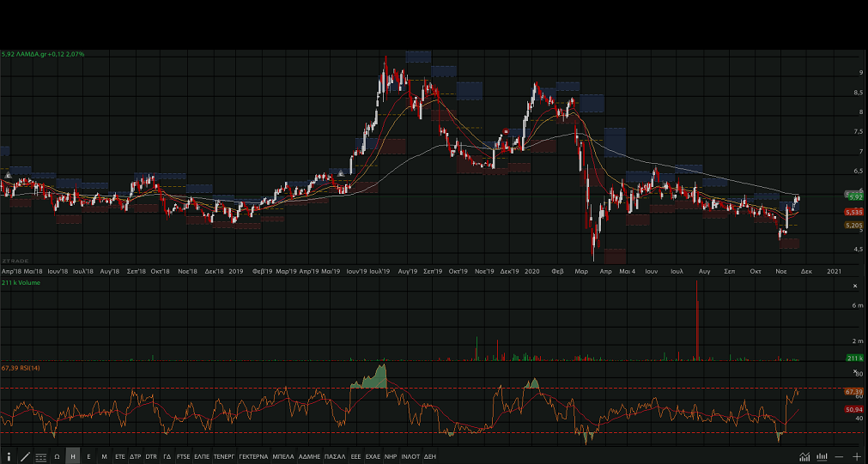
Task: Close the Volume indicator panel
Action: point(854,286)
